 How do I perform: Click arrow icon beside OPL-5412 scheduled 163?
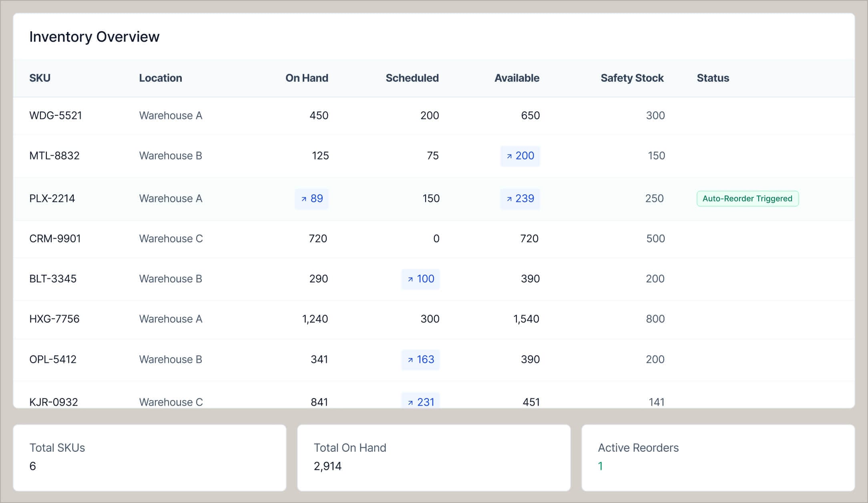[410, 360]
